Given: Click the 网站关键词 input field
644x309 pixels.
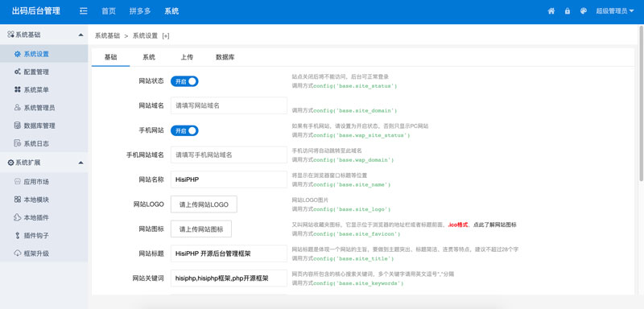Looking at the screenshot, I should (229, 278).
